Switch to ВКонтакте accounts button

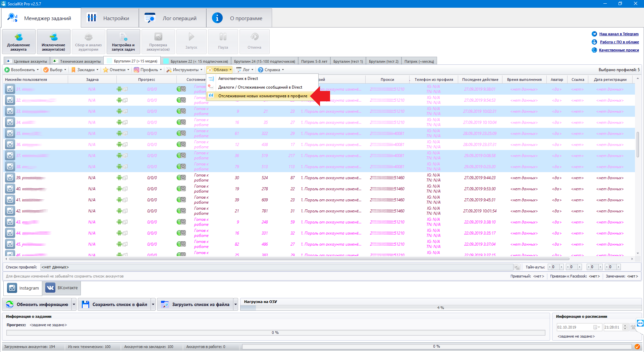[x=62, y=288]
